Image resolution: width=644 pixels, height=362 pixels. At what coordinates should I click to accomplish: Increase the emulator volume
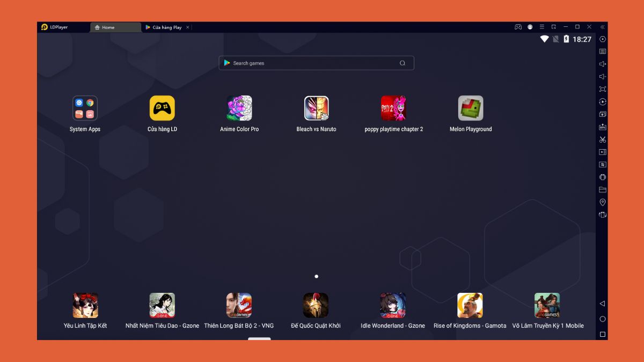[x=602, y=64]
